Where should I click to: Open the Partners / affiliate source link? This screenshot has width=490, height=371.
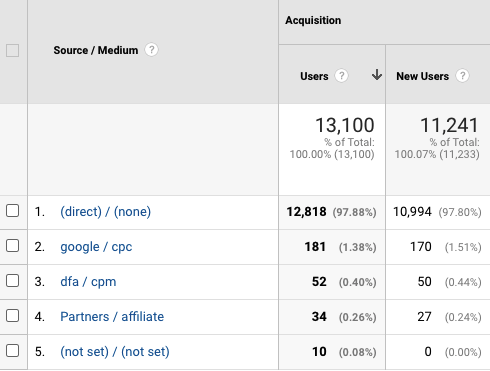click(112, 317)
